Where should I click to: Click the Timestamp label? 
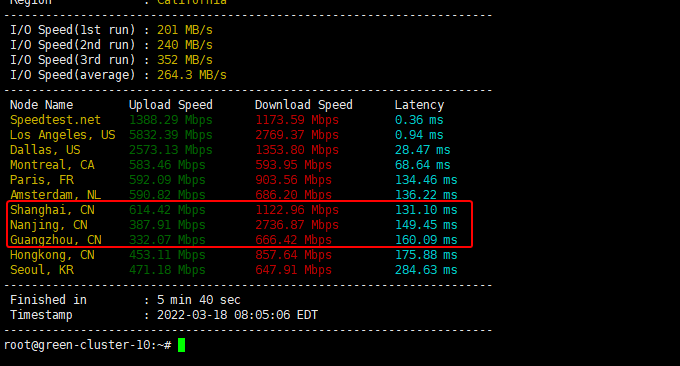click(41, 315)
